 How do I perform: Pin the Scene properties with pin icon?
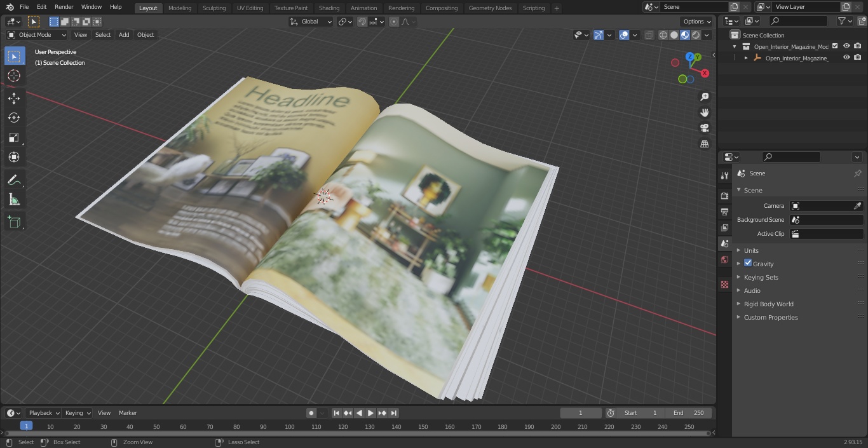tap(857, 173)
